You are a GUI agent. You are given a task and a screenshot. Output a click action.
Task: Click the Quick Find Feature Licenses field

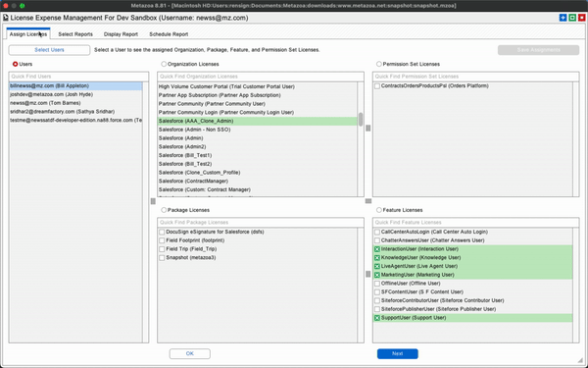point(476,223)
